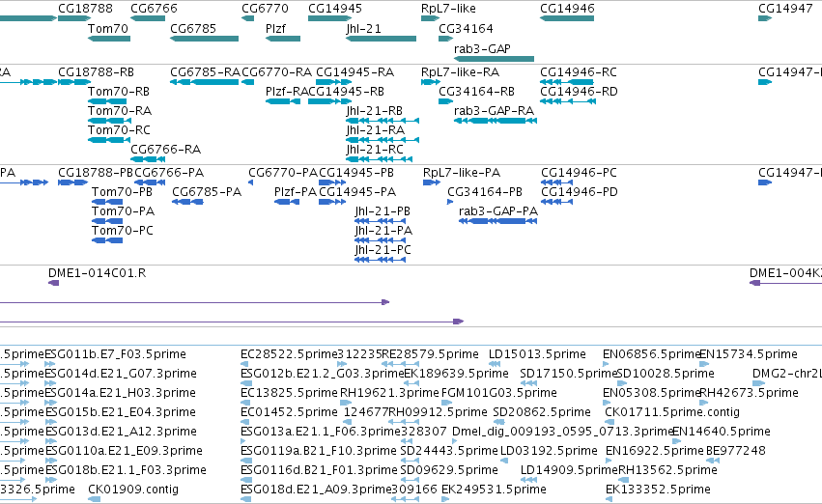Select EST label EC28522.5prime
Image resolution: width=822 pixels, height=504 pixels.
pyautogui.click(x=289, y=354)
